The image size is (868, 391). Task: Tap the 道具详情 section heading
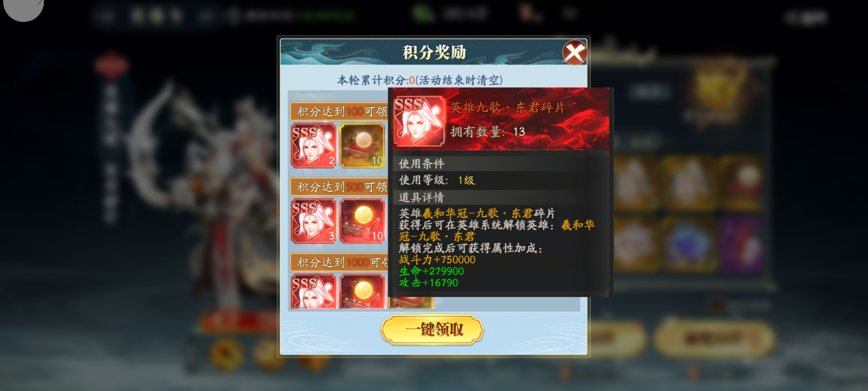pyautogui.click(x=421, y=197)
